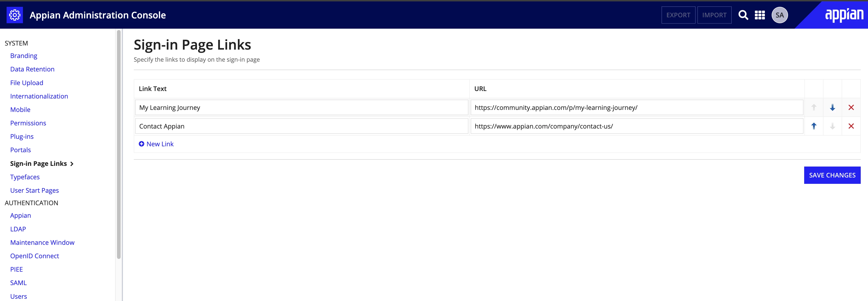This screenshot has height=301, width=868.
Task: Navigate to PIEE settings
Action: (17, 270)
